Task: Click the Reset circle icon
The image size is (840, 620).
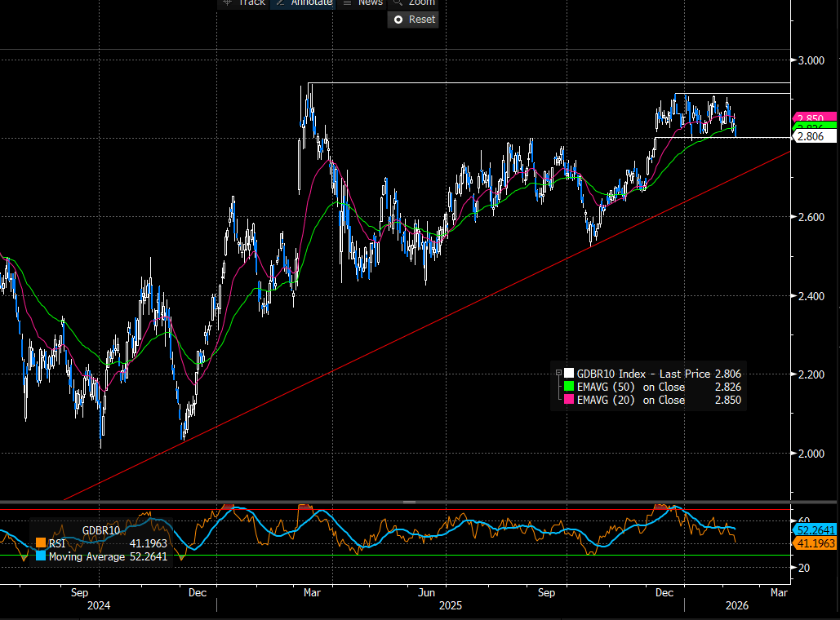Action: 398,20
